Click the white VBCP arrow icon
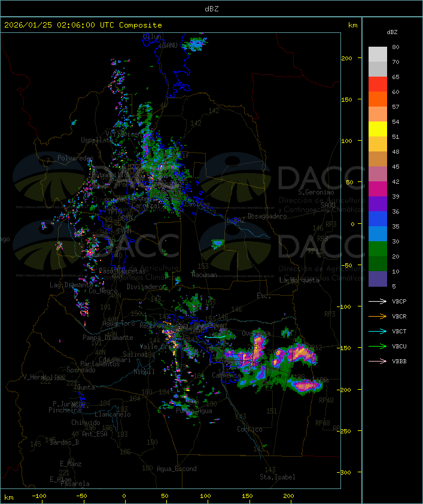The width and height of the screenshot is (423, 504). 378,301
